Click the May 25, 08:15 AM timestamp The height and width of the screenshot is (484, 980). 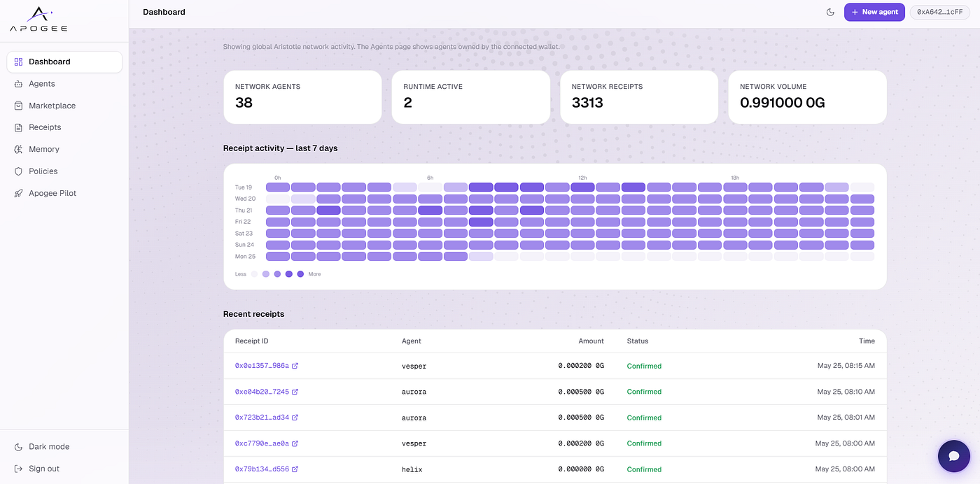tap(846, 366)
